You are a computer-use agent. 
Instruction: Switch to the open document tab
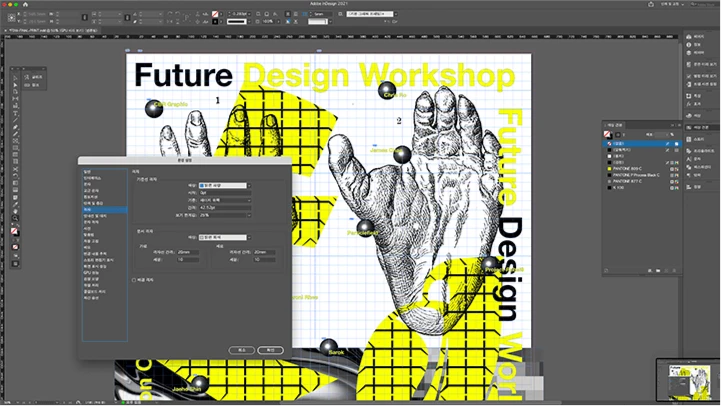pyautogui.click(x=53, y=30)
